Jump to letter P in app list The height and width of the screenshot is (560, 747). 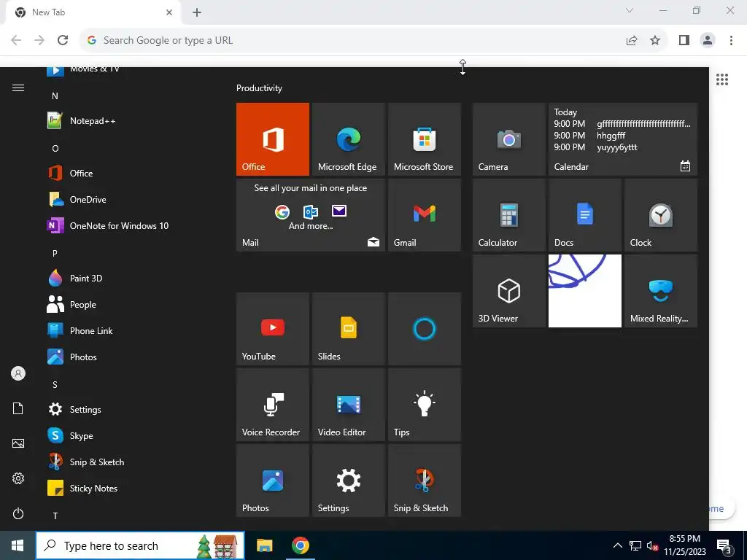pyautogui.click(x=55, y=253)
